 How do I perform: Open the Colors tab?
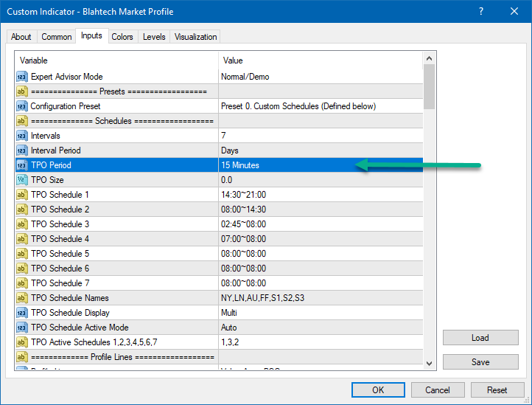[122, 37]
